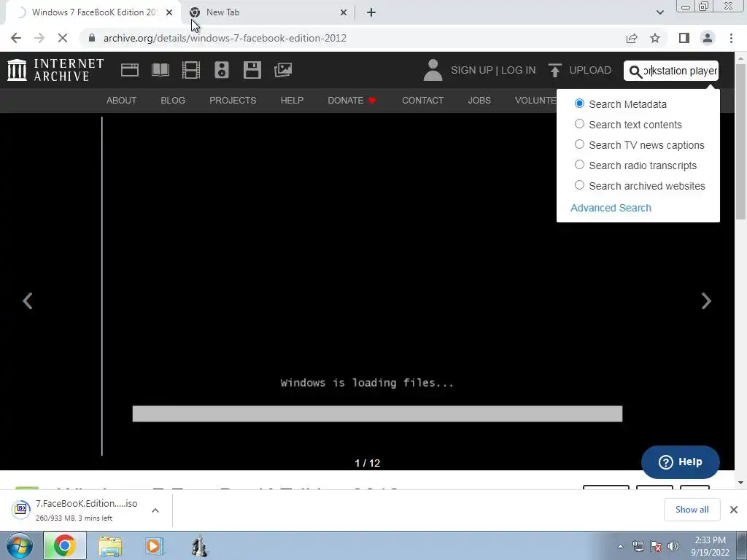Open the BLOG menu item

(173, 101)
